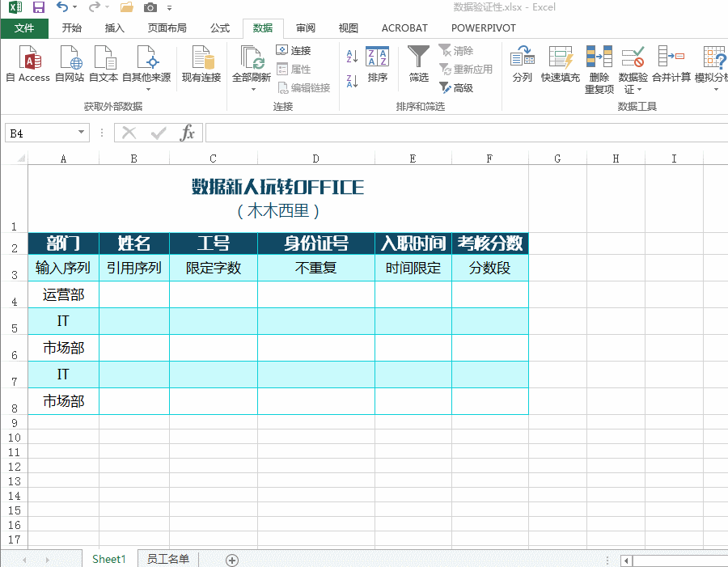Screen dimensions: 728x567
Task: Click the Insert Function fx icon
Action: pos(187,133)
